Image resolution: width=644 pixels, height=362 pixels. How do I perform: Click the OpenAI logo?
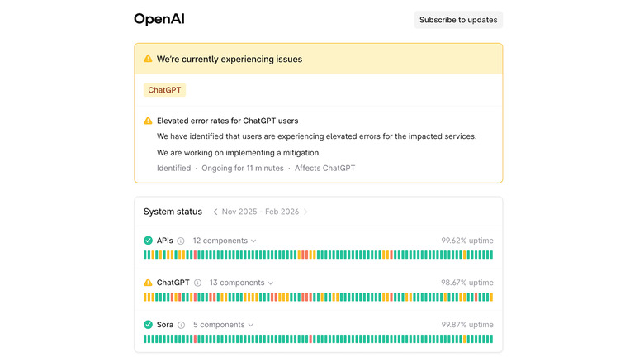click(159, 19)
